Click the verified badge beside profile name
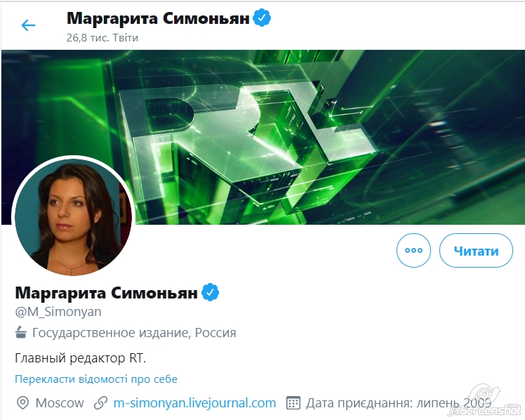 click(x=210, y=292)
